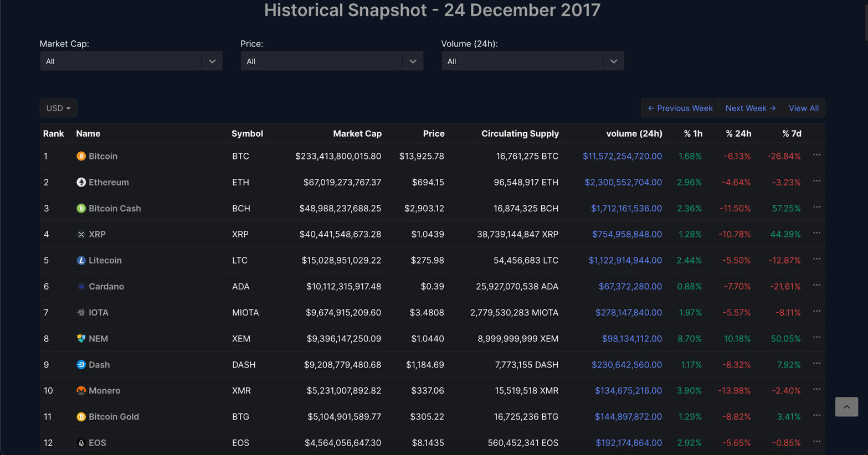Open Ethereum's 24h volume link

click(x=623, y=183)
